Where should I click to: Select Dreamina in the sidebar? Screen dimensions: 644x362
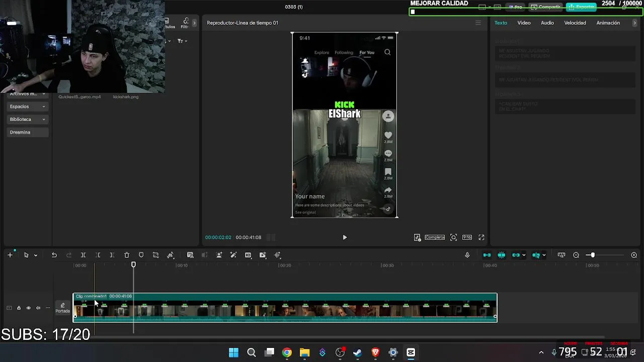point(28,132)
